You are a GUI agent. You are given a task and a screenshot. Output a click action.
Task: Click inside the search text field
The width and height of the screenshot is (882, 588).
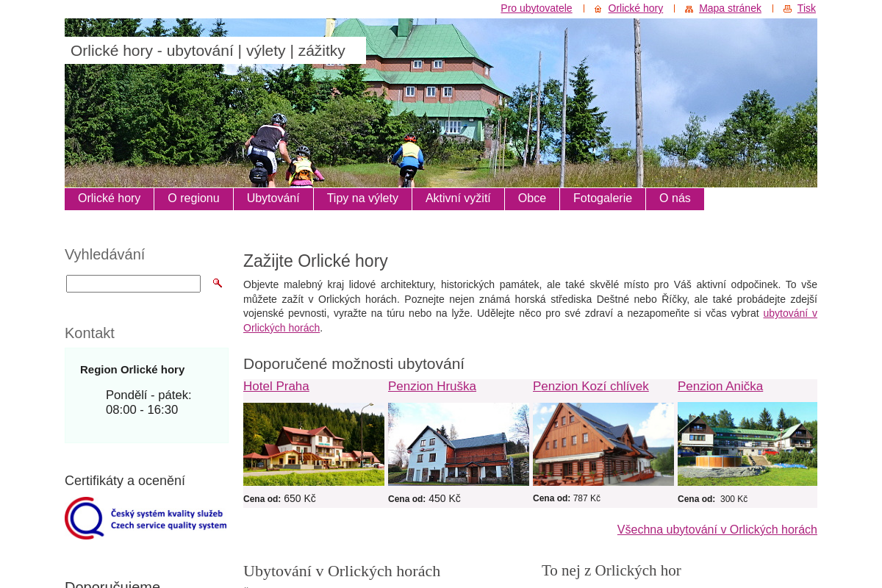pos(133,283)
